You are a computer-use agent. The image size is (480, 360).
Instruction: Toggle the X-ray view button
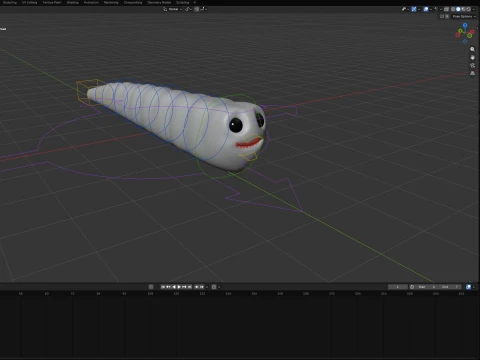coord(446,9)
